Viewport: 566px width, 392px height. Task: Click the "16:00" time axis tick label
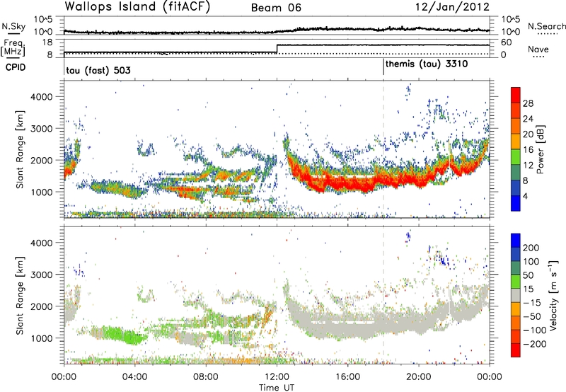(x=347, y=377)
